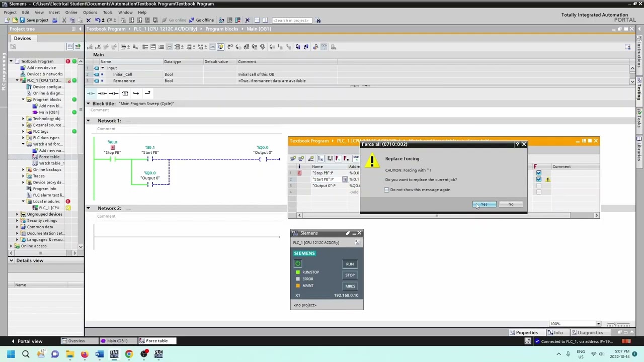Click the Stop forcing 'F' icon in force table
The height and width of the screenshot is (362, 644).
pos(346,158)
